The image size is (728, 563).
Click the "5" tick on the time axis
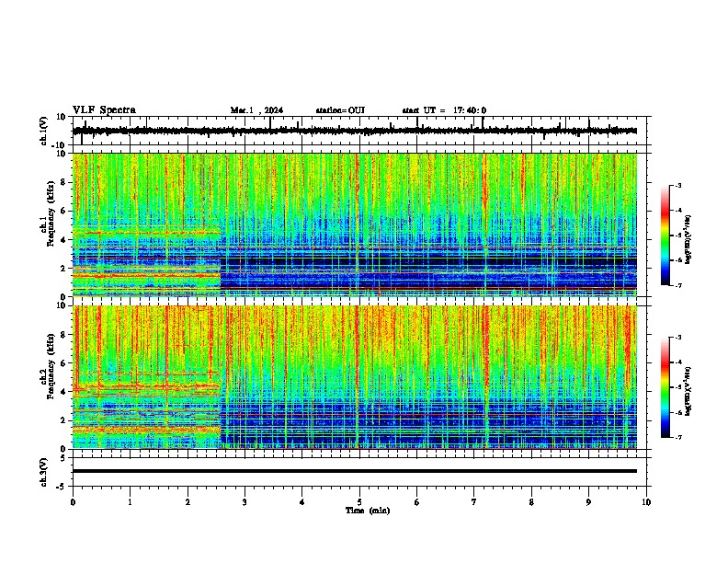click(x=359, y=502)
